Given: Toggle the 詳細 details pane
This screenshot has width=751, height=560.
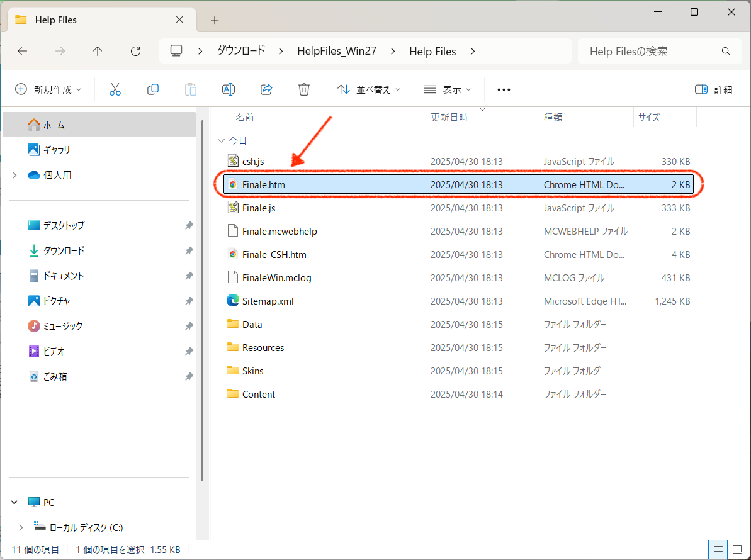Looking at the screenshot, I should coord(714,89).
